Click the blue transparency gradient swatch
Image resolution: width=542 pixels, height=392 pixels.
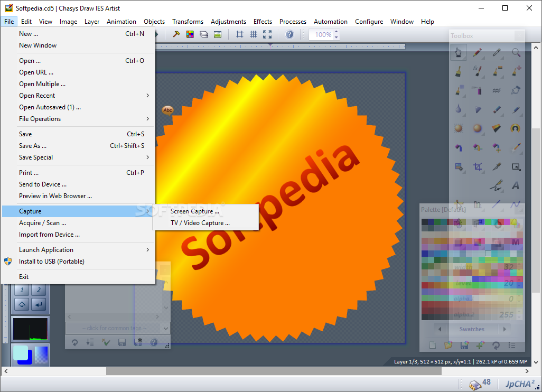pos(41,354)
